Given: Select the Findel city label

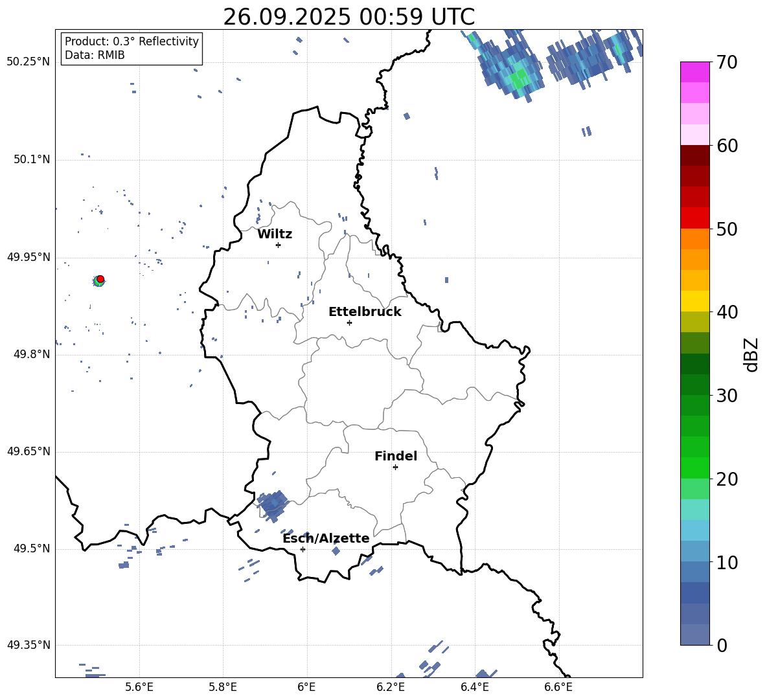Looking at the screenshot, I should tap(396, 456).
